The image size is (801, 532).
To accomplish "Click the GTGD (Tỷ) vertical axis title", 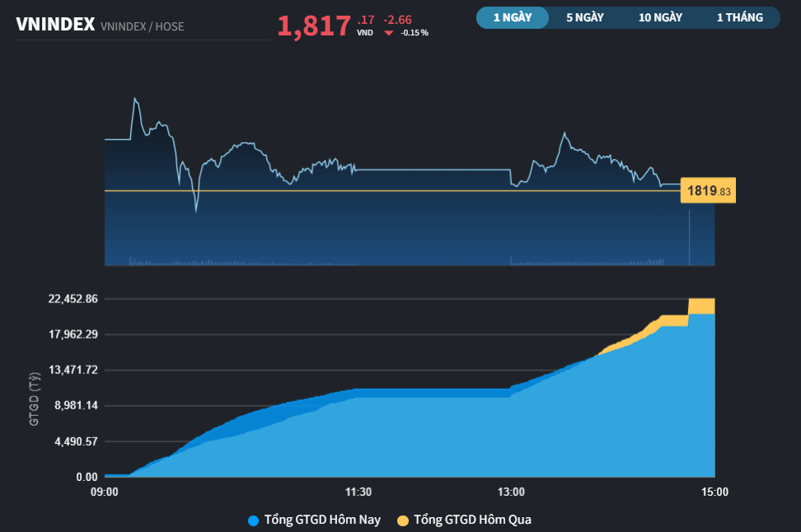I will coord(35,399).
